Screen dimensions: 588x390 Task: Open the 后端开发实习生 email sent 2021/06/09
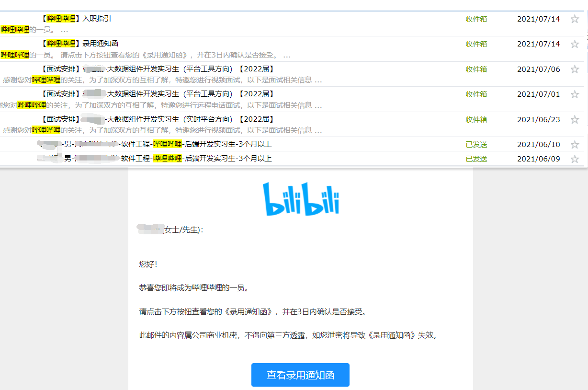pos(155,159)
